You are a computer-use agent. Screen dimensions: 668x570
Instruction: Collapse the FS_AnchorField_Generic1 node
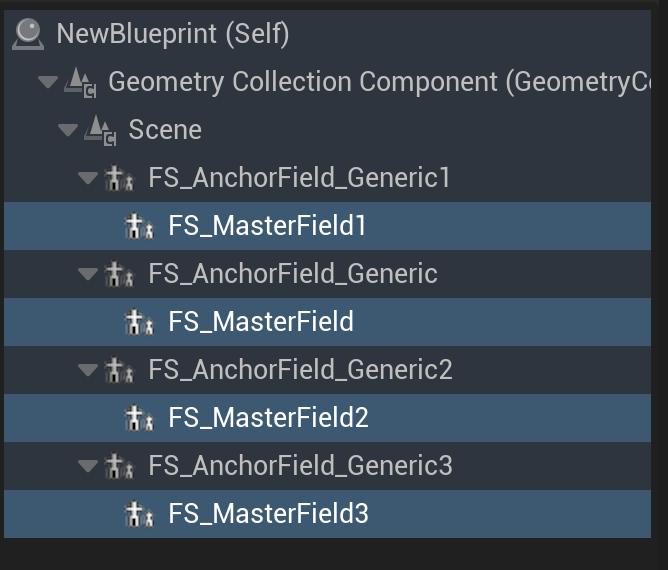87,178
